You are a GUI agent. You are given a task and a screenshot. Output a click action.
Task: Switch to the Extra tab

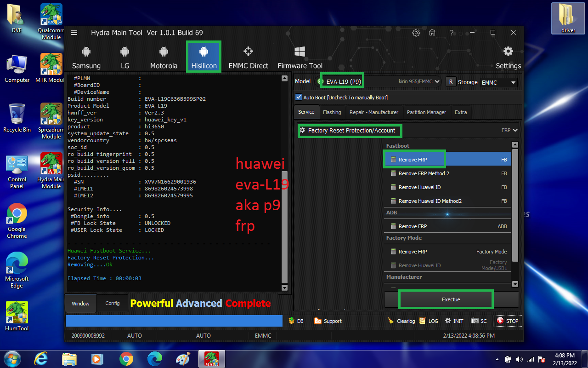click(x=461, y=112)
